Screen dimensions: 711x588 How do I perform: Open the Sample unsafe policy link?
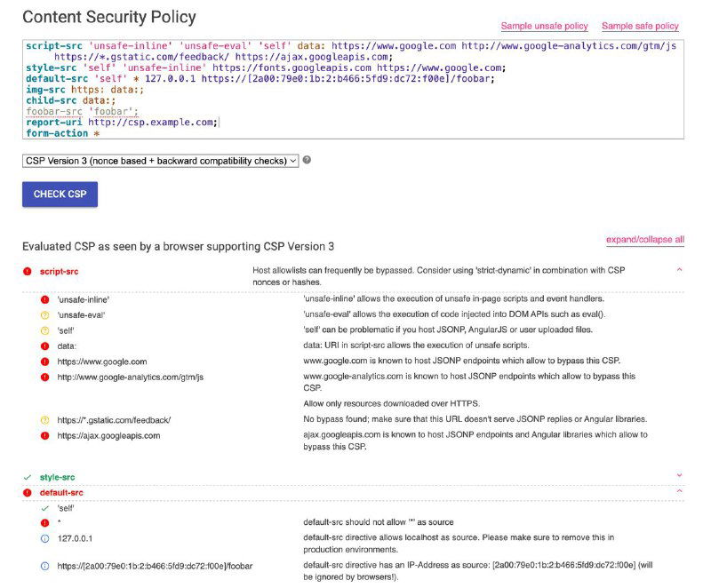(544, 27)
